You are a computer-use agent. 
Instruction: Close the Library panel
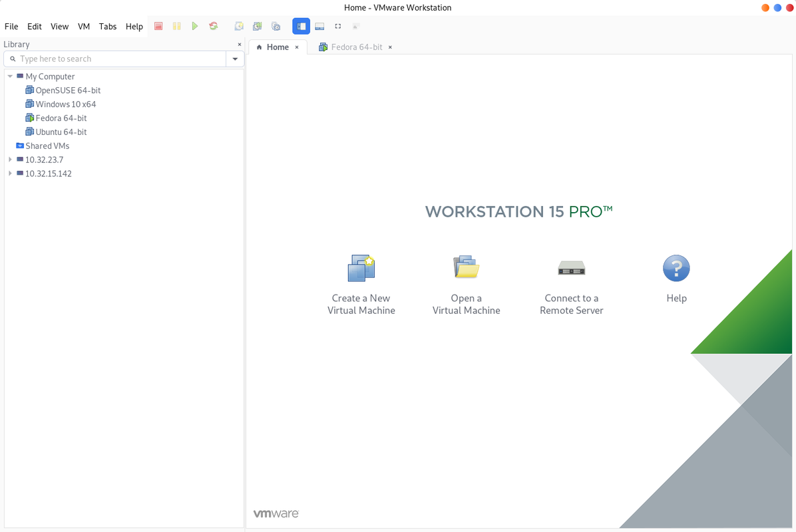pos(240,44)
